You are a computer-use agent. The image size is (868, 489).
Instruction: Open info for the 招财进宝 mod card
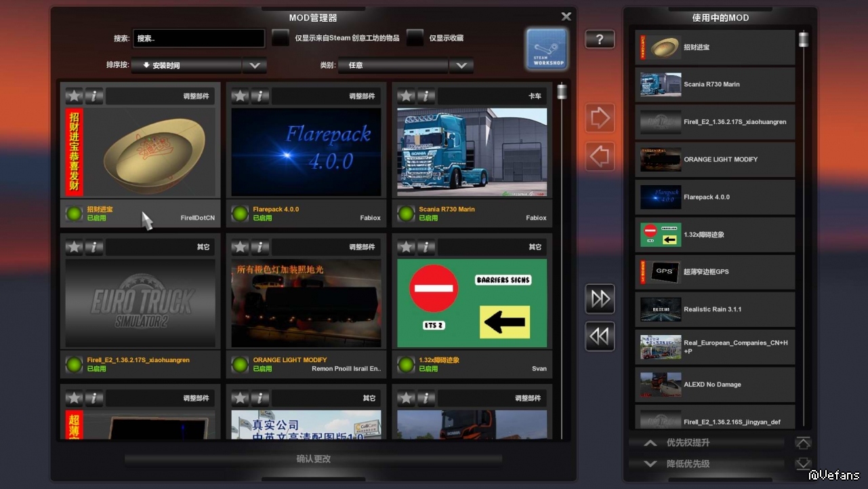(94, 96)
